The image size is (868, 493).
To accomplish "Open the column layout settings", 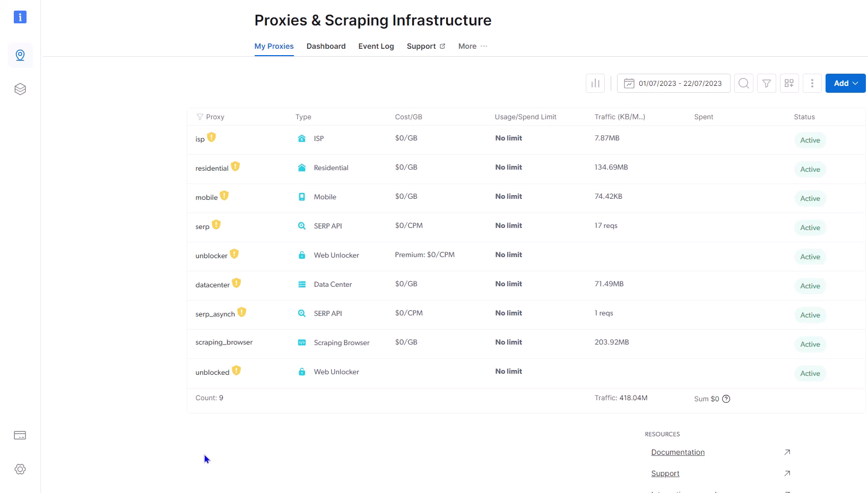I will click(x=789, y=83).
